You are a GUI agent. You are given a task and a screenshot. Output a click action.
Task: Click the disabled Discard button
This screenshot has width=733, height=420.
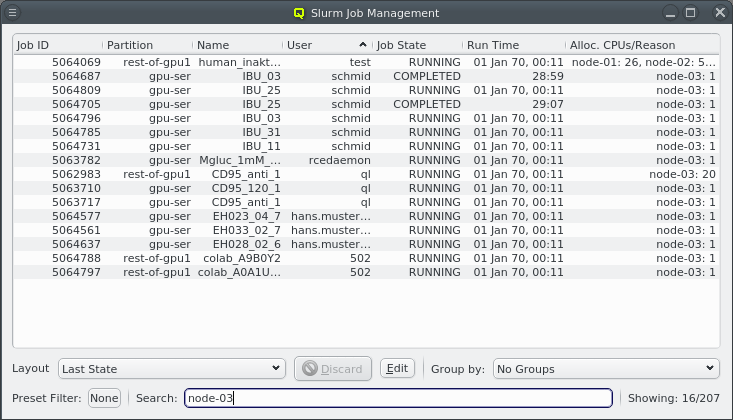[333, 369]
